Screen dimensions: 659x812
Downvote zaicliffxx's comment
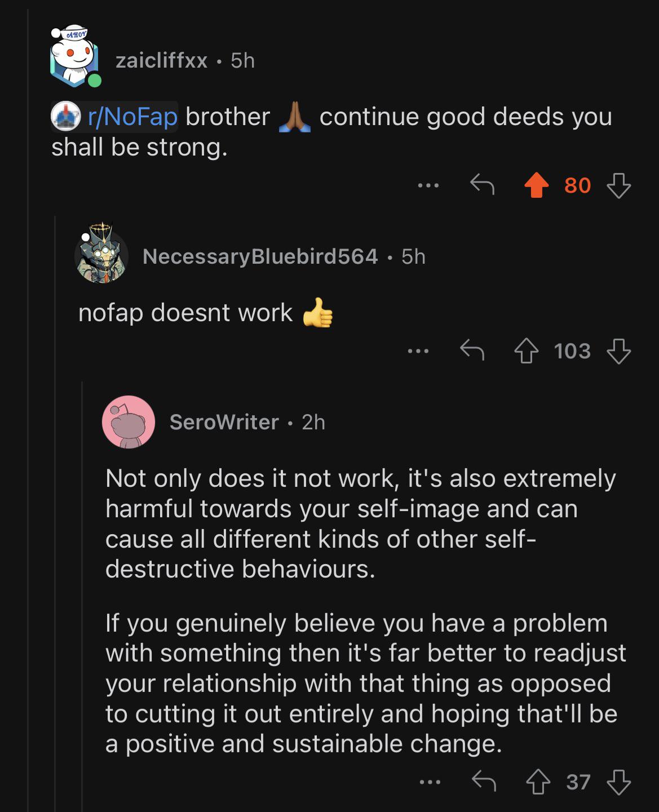tap(618, 185)
